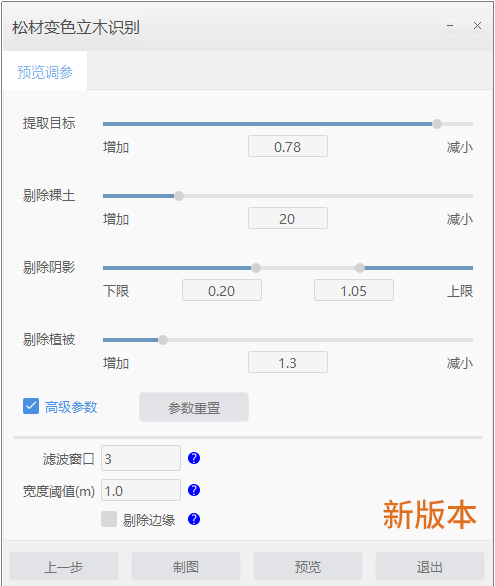Focus the 宽度阈值(m) input field
The height and width of the screenshot is (586, 495).
(x=141, y=490)
